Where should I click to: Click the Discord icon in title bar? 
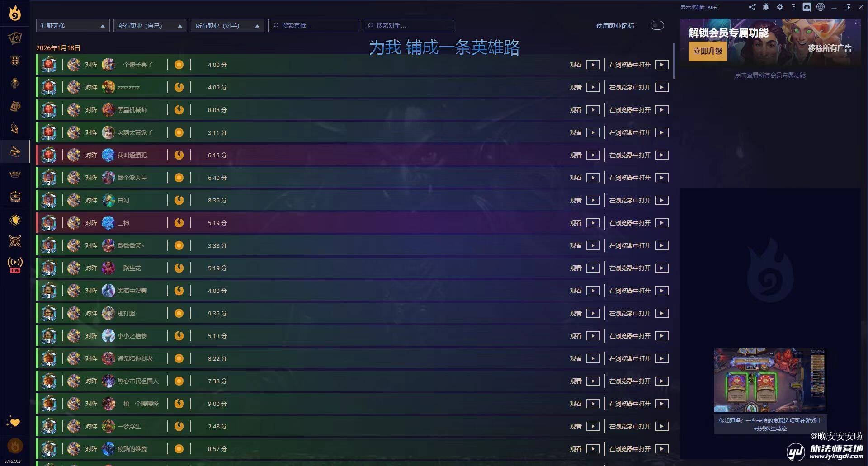point(807,7)
